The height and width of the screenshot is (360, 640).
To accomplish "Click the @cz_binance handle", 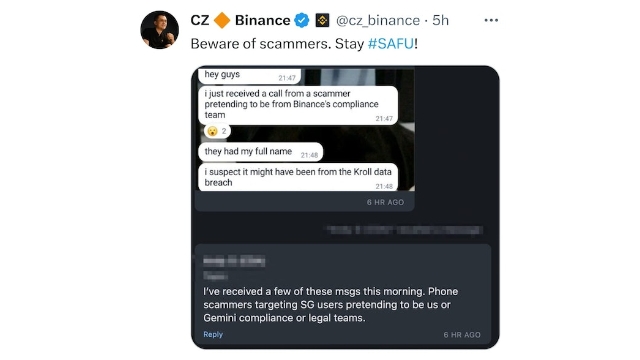I will click(378, 20).
